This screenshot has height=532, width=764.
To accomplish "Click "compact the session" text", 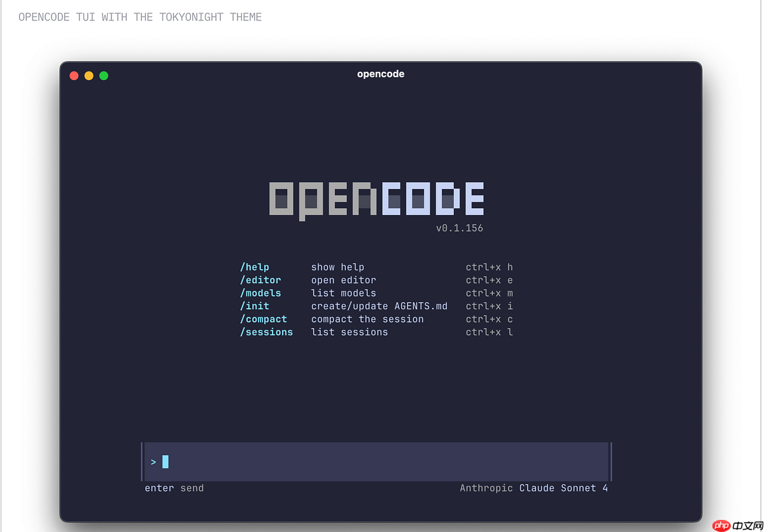I will pyautogui.click(x=367, y=319).
